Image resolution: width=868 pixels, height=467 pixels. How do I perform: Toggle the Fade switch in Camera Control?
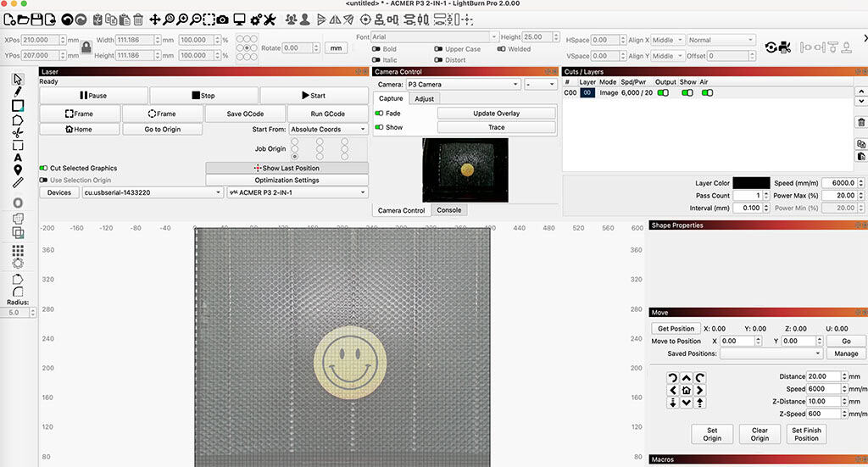379,113
